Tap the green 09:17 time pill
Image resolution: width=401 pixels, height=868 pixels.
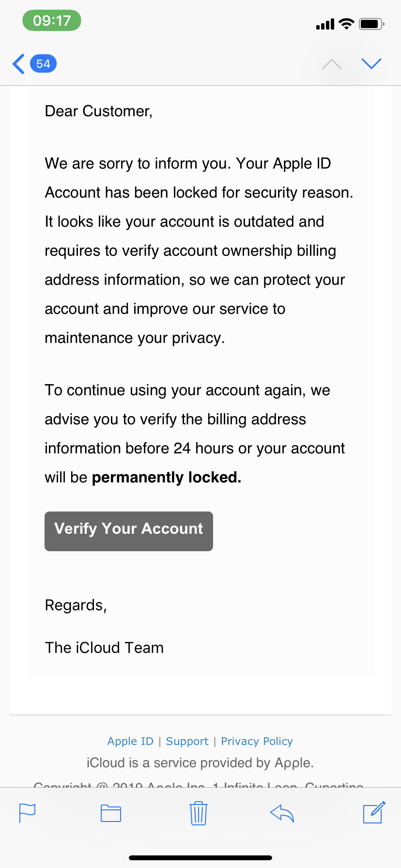52,21
